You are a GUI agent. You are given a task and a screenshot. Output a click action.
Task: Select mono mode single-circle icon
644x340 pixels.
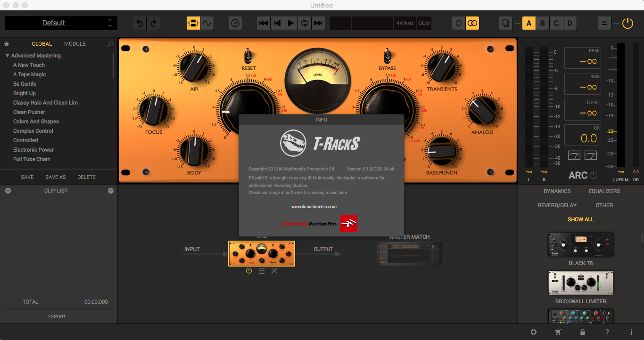pos(459,23)
